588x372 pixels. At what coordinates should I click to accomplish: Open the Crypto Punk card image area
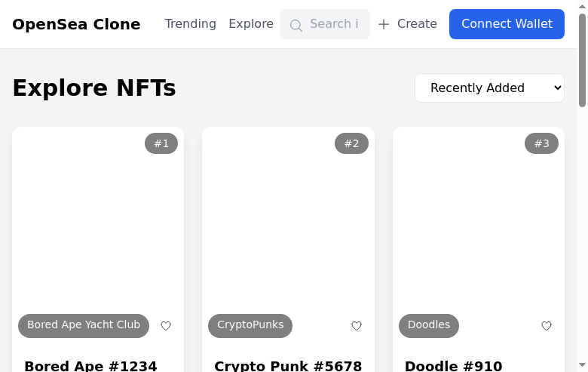click(x=288, y=235)
